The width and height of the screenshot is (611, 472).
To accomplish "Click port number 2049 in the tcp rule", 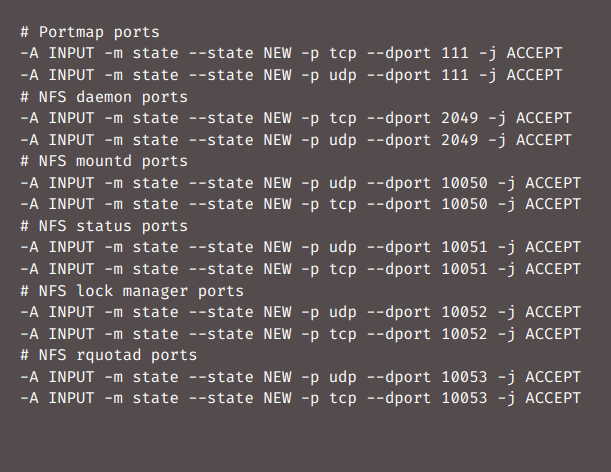I will pyautogui.click(x=459, y=118).
